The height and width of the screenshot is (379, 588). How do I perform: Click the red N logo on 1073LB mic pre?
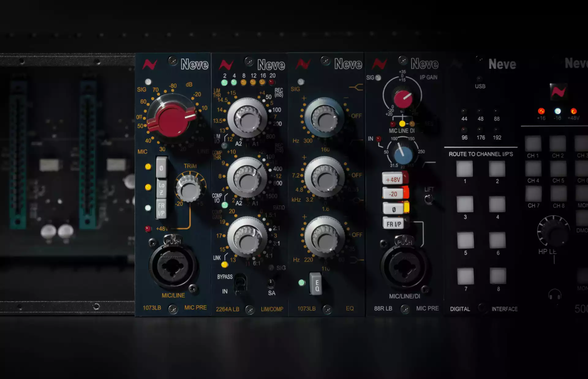150,65
